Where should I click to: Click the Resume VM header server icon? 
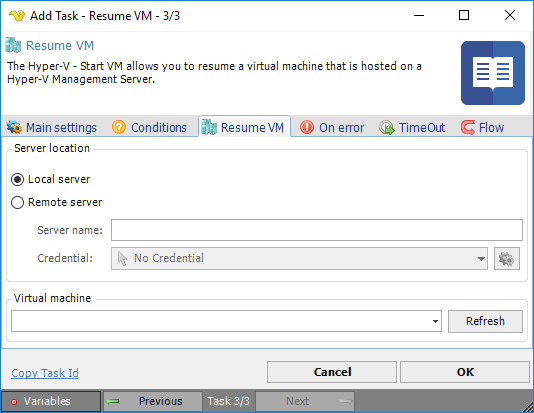pyautogui.click(x=13, y=45)
